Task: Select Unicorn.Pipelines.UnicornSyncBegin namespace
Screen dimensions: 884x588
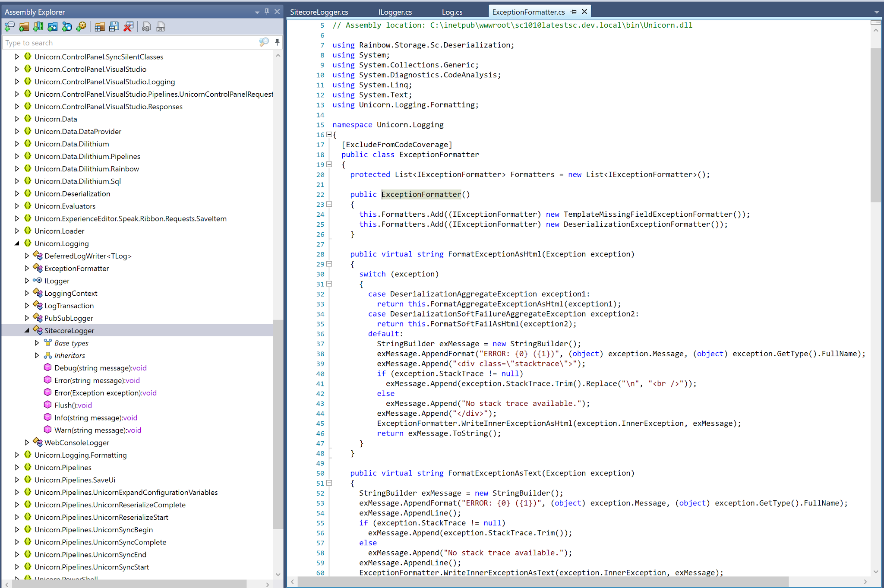Action: 94,530
